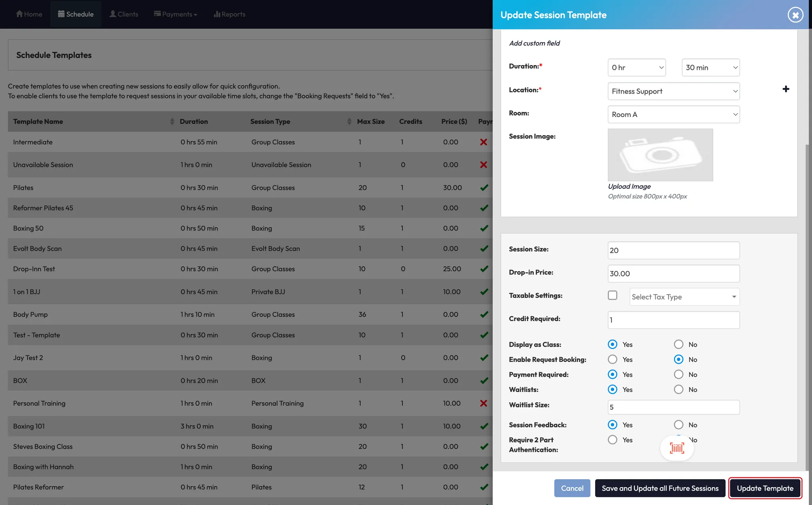Click the red X on Intermediate row

(x=483, y=142)
